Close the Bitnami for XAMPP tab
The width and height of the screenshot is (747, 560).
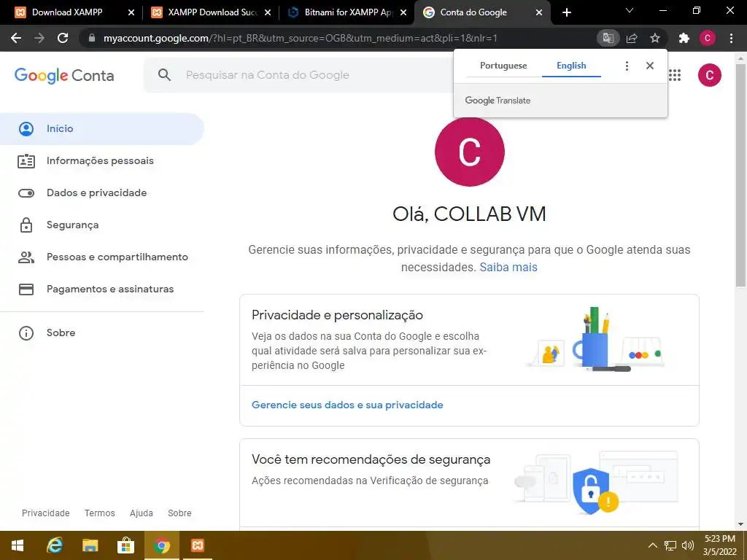pos(403,12)
